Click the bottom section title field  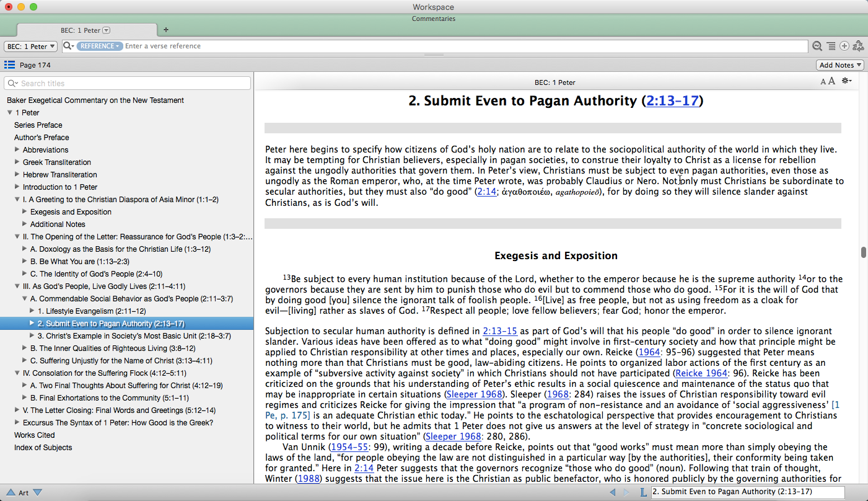[x=748, y=492]
